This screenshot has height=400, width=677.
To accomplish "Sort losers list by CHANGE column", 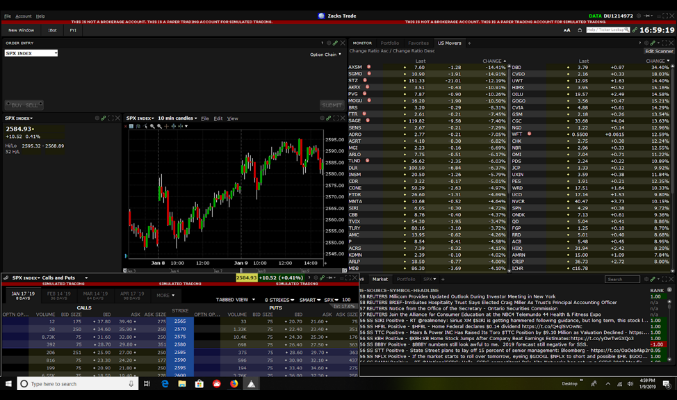I will point(494,61).
